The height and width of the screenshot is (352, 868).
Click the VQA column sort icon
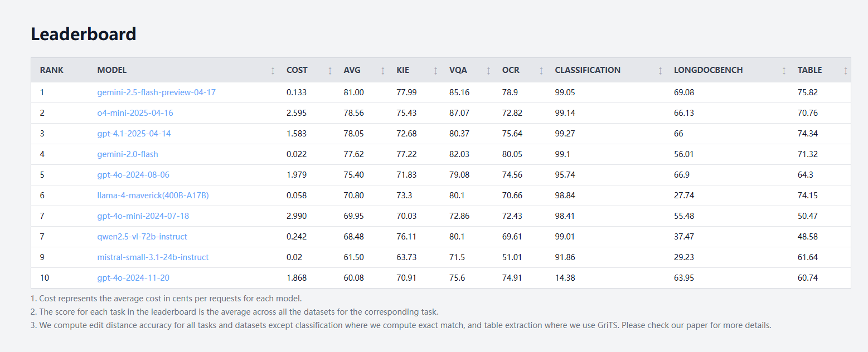click(488, 71)
